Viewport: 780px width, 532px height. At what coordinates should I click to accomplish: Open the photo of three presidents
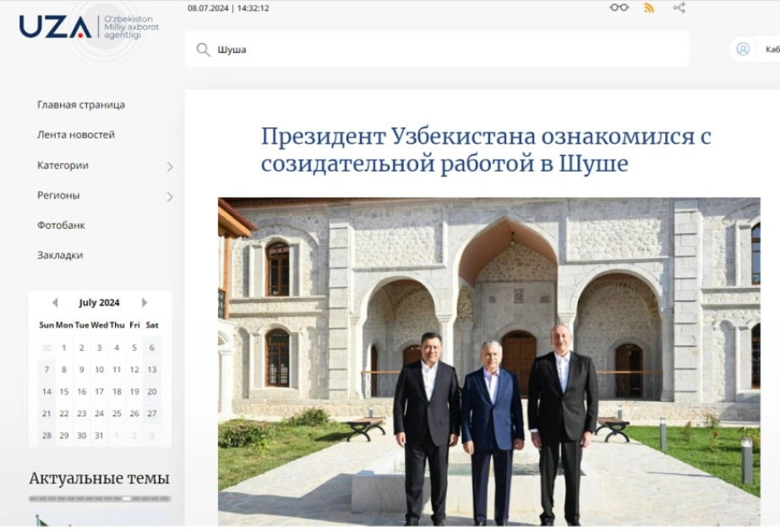[x=489, y=361]
